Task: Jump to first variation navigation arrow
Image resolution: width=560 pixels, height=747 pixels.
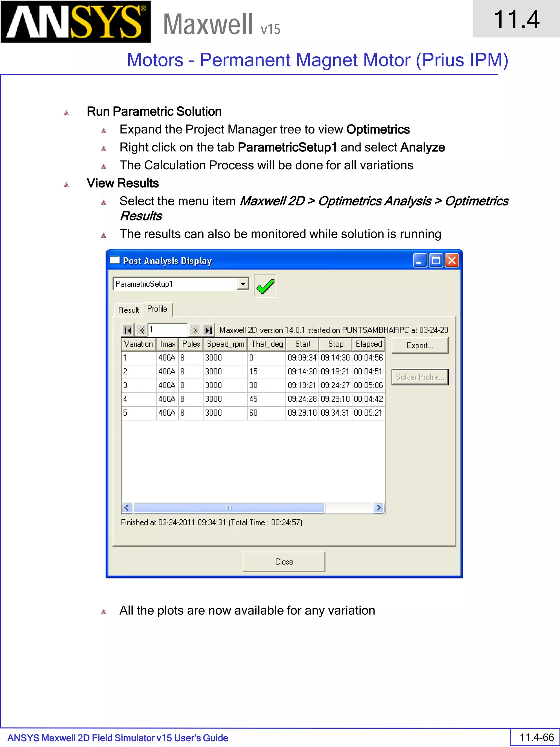Action: (x=128, y=330)
